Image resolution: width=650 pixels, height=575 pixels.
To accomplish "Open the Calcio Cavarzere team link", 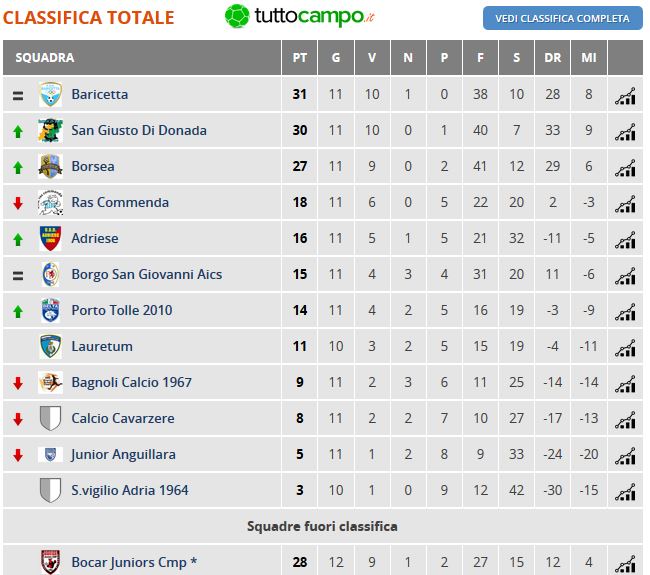I will tap(123, 418).
